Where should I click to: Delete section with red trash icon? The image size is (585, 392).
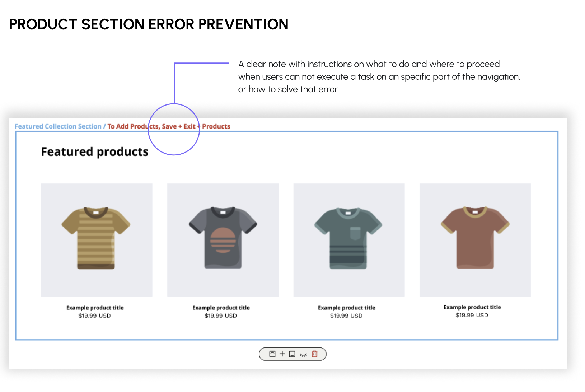click(x=314, y=354)
